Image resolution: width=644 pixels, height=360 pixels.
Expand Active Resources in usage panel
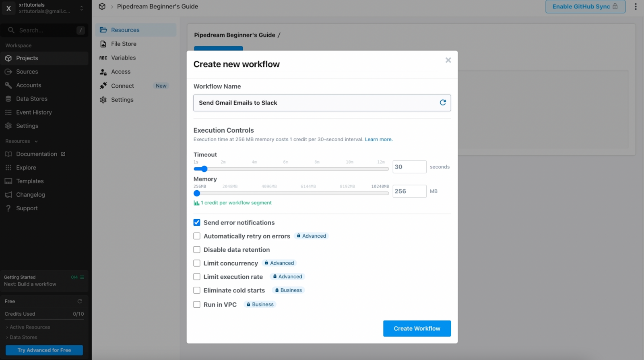click(x=28, y=327)
